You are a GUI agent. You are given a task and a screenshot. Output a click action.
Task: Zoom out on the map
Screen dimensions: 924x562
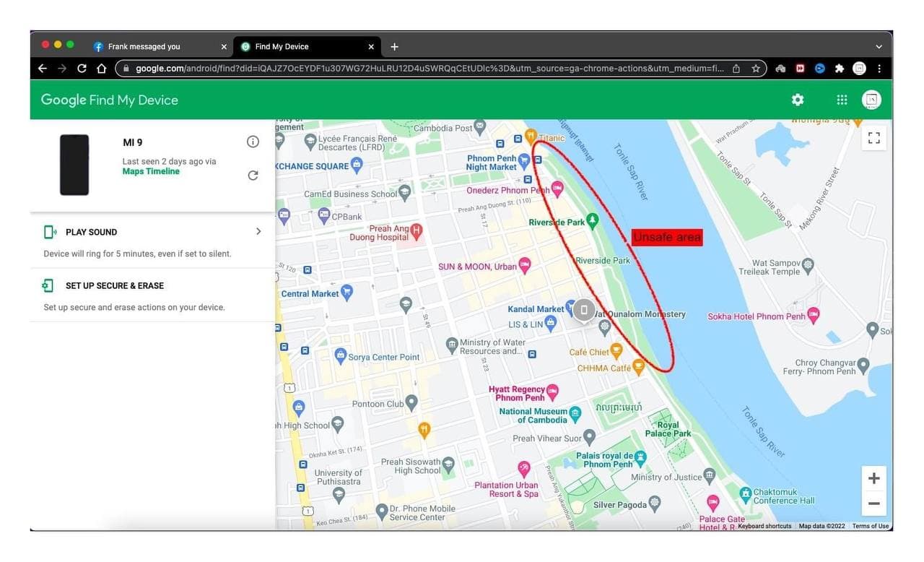click(873, 503)
